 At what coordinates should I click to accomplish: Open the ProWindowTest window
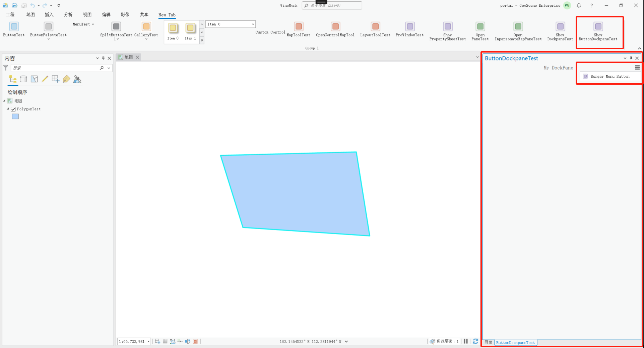coord(410,30)
